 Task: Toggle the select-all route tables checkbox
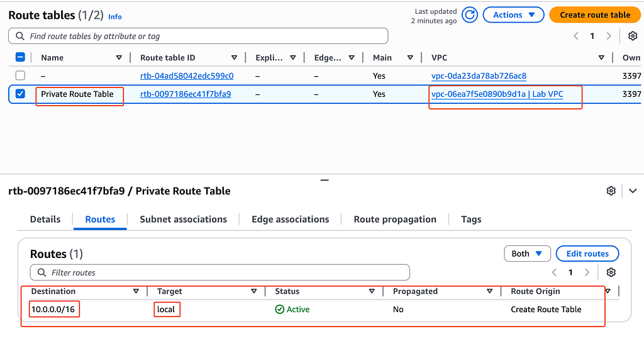coord(20,57)
